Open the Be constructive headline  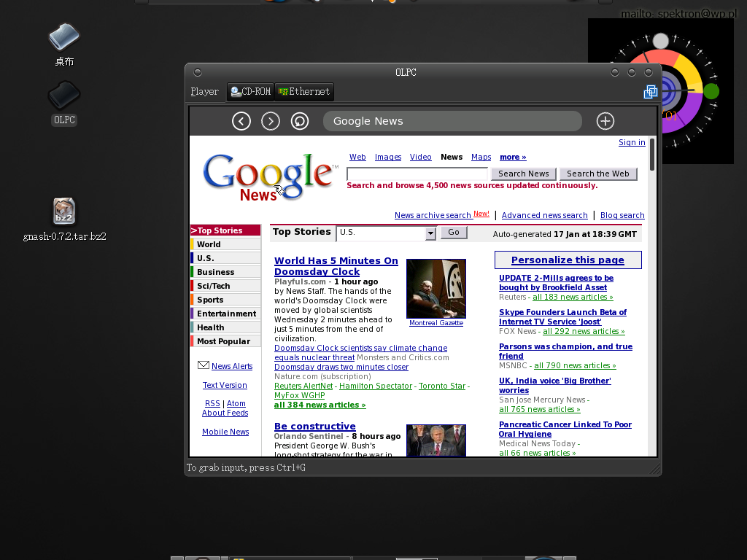[x=315, y=426]
